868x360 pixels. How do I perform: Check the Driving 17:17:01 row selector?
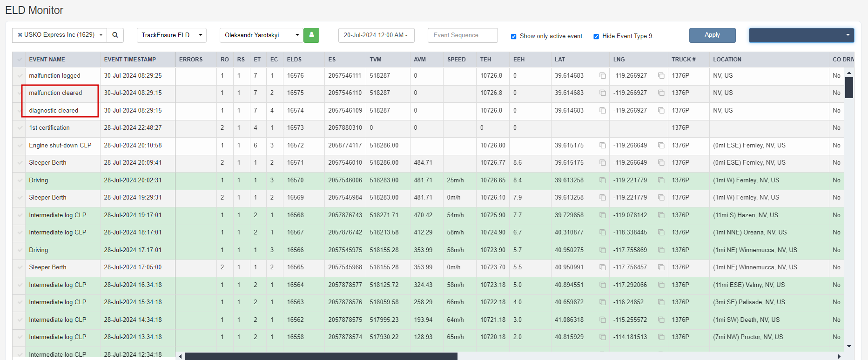20,250
